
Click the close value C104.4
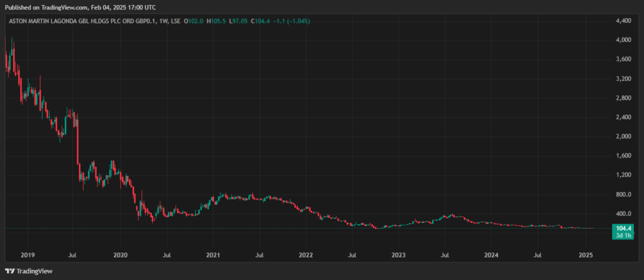pyautogui.click(x=260, y=21)
